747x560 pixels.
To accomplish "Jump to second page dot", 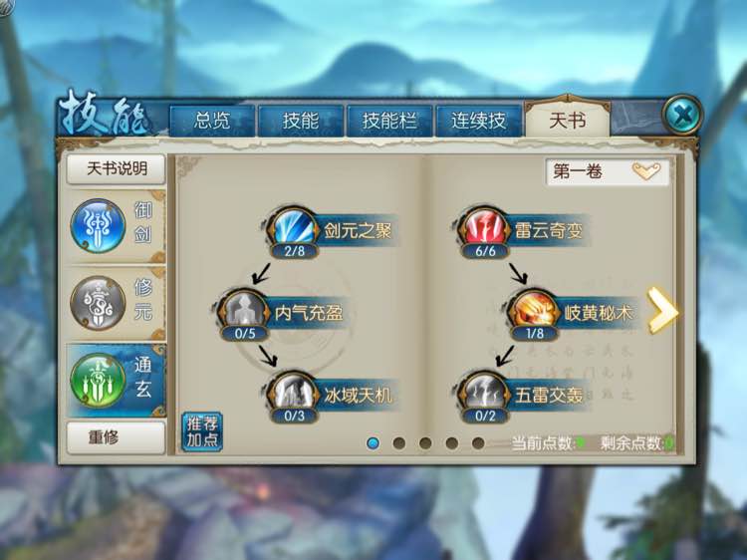I will (399, 443).
